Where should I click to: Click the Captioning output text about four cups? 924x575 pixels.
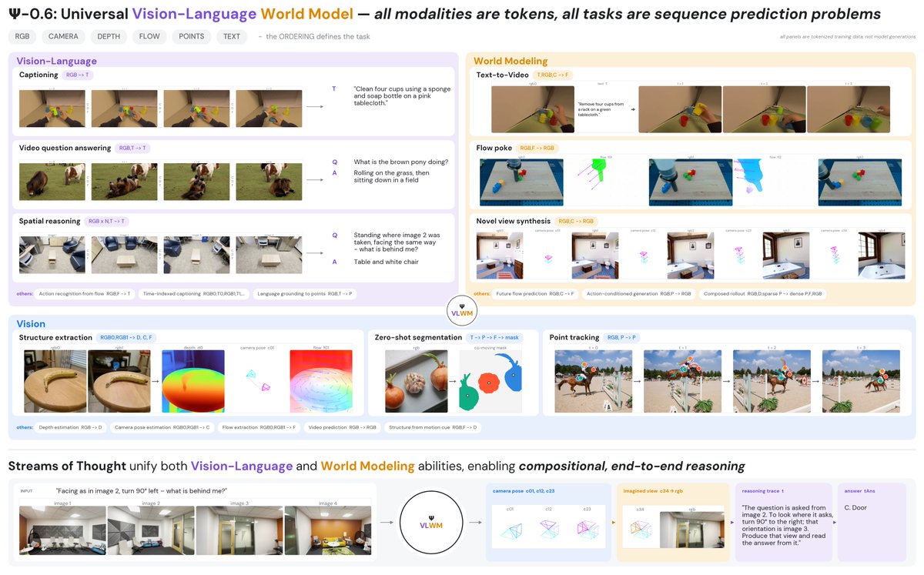coord(402,96)
